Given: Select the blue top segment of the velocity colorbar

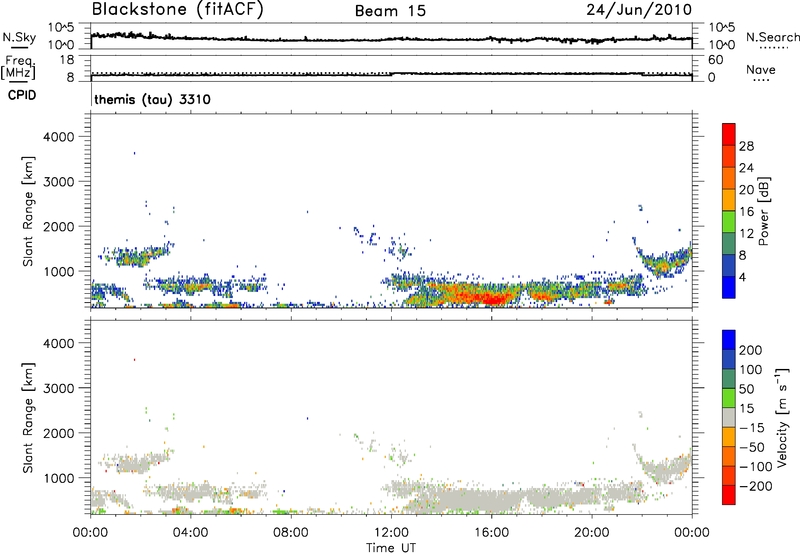Looking at the screenshot, I should click(x=729, y=340).
